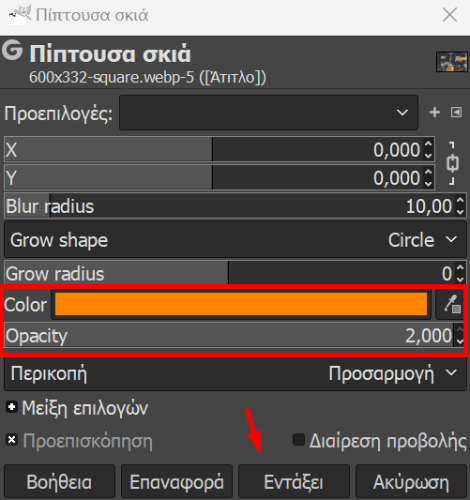
Task: Increase X offset with up arrow
Action: pyautogui.click(x=428, y=144)
